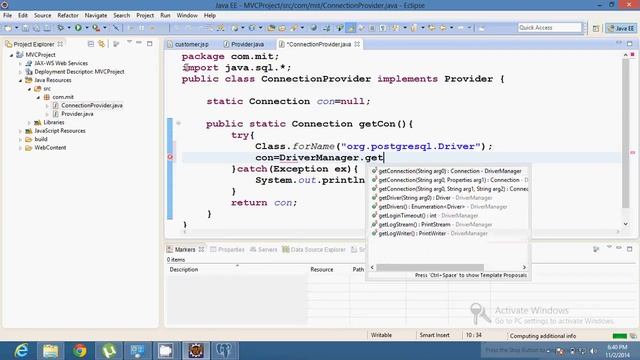The width and height of the screenshot is (640, 360).
Task: Open the Open Perspective icon beside Java EE
Action: [x=596, y=28]
